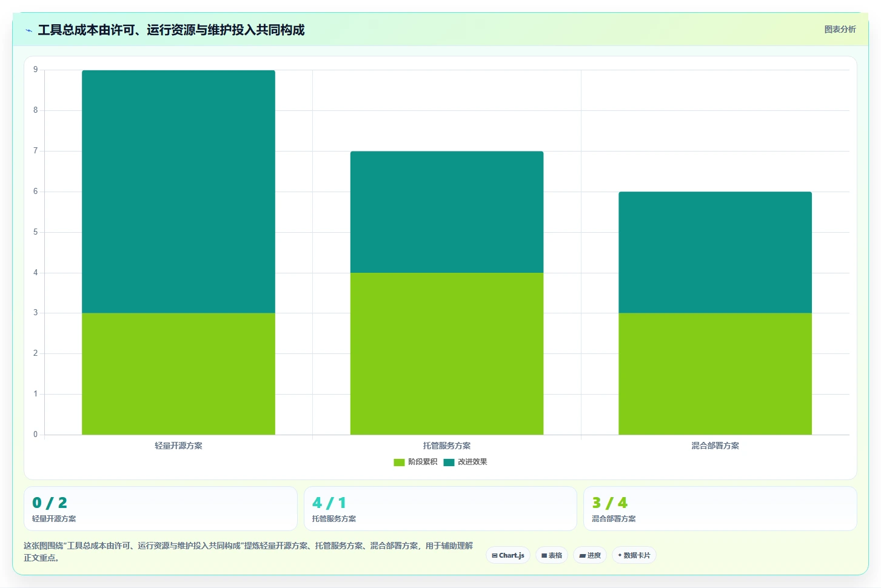This screenshot has width=881, height=588.
Task: Open the 4 / 1 托管服务方案 data card
Action: coord(440,509)
